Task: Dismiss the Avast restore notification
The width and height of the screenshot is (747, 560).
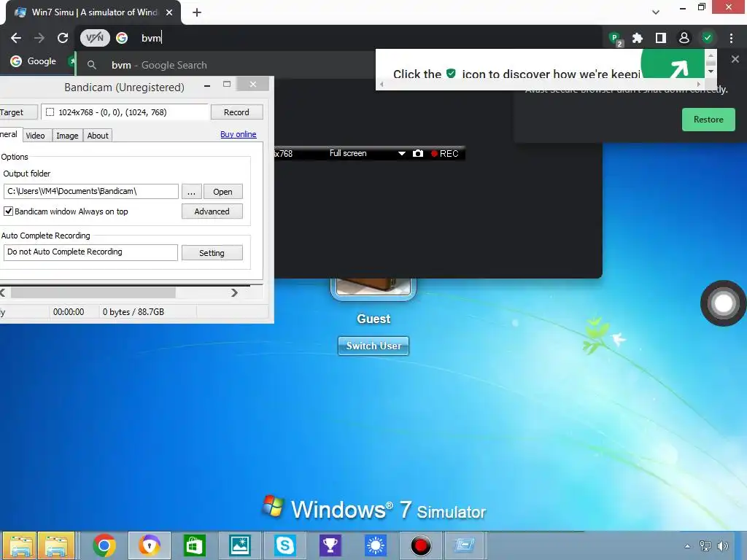Action: (x=735, y=59)
